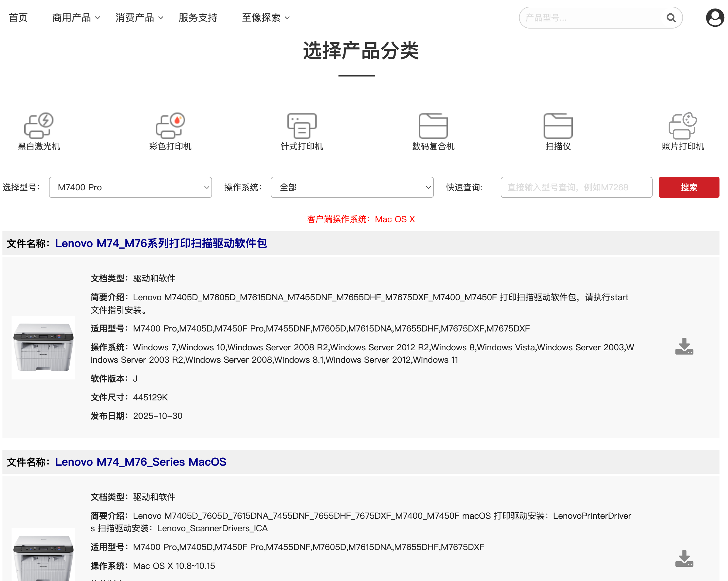Download the M74_M76_Series MacOS driver
This screenshot has height=581, width=728.
coord(684,559)
